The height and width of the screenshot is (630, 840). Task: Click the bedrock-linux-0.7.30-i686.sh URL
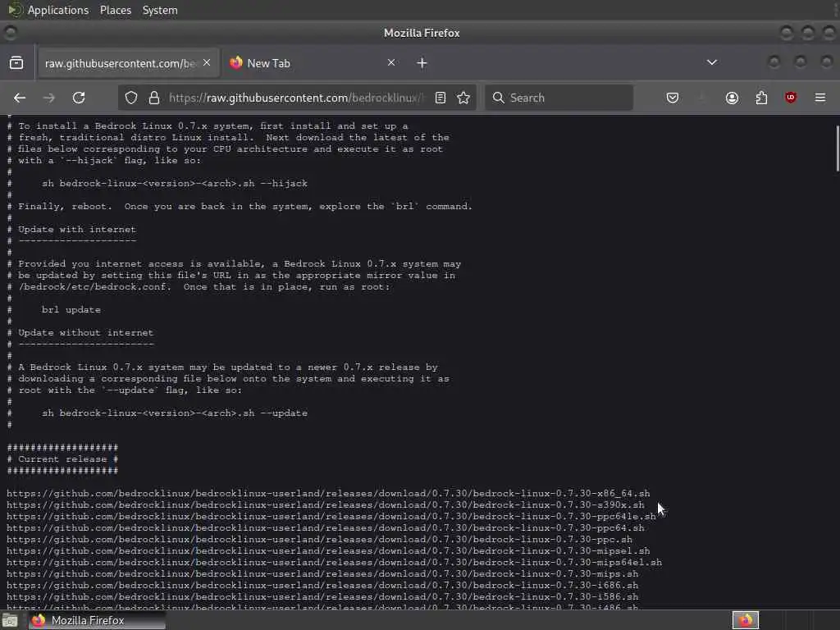pyautogui.click(x=322, y=586)
